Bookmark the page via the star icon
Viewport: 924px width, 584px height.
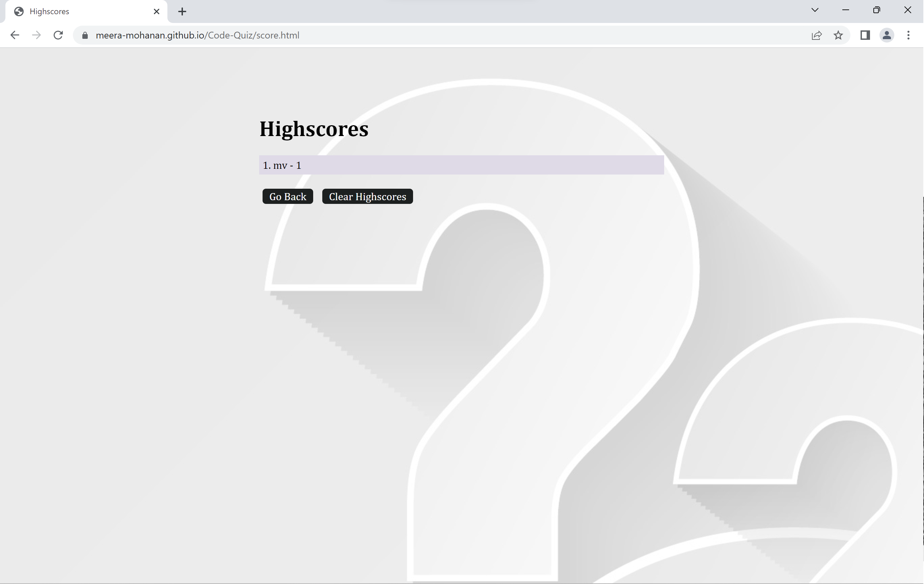838,35
